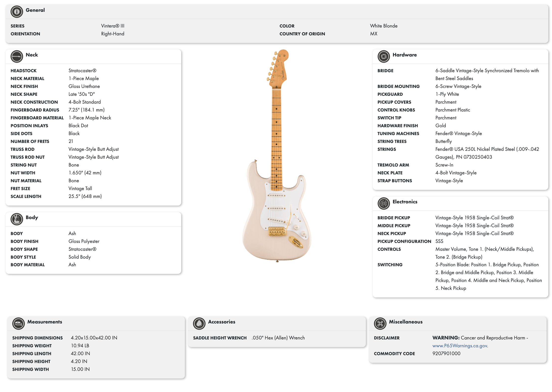Click the Electronics section circuit icon

click(384, 203)
